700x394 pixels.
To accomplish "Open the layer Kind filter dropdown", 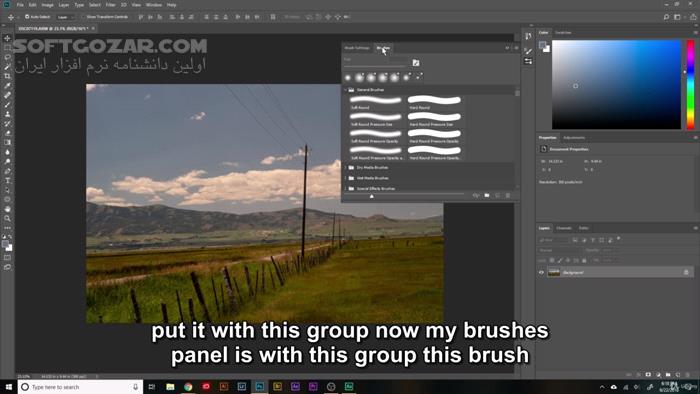I will click(554, 240).
